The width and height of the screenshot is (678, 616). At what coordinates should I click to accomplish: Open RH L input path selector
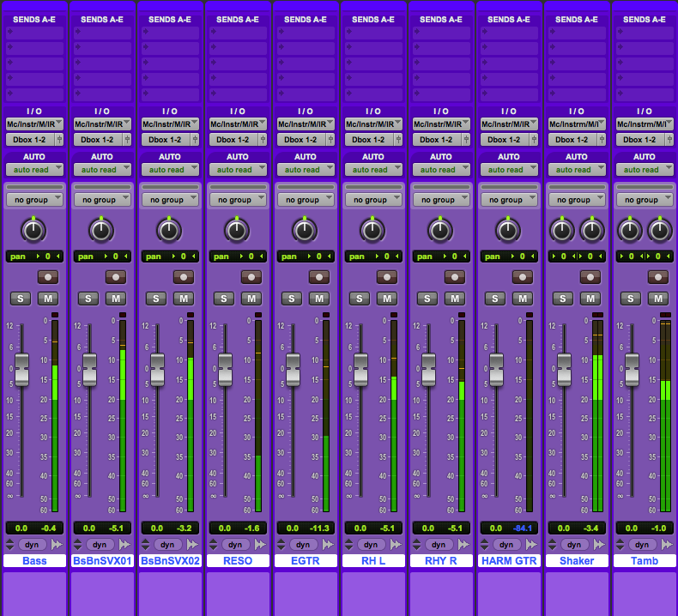373,124
